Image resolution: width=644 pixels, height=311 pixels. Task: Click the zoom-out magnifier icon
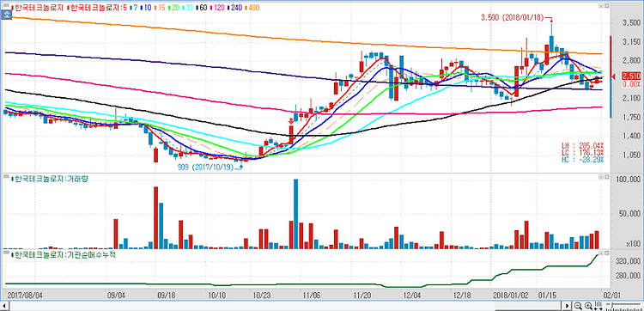[578, 306]
